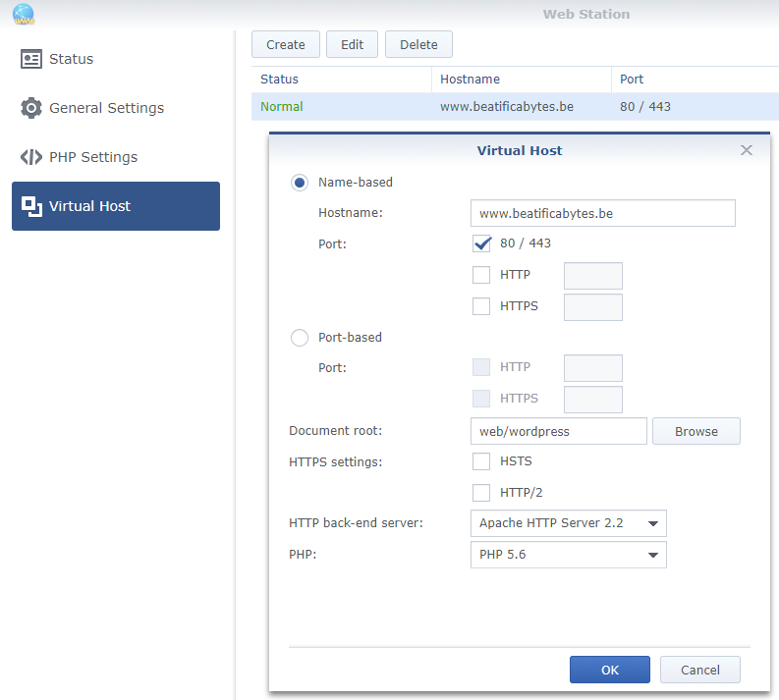The image size is (779, 700).
Task: Click the Virtual Host sidebar icon
Action: click(x=31, y=206)
